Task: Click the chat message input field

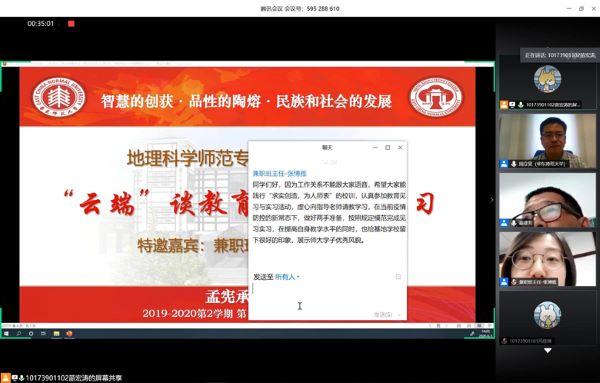Action: pos(327,297)
